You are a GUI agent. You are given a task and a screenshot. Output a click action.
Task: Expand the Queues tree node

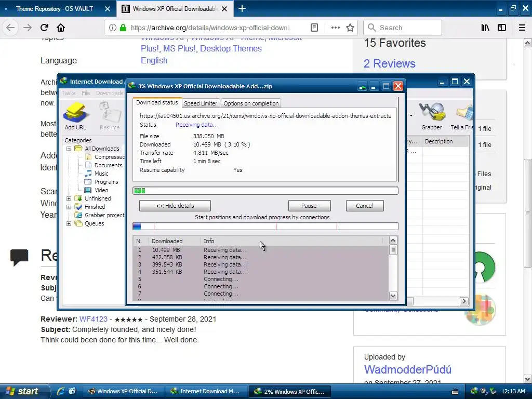69,223
